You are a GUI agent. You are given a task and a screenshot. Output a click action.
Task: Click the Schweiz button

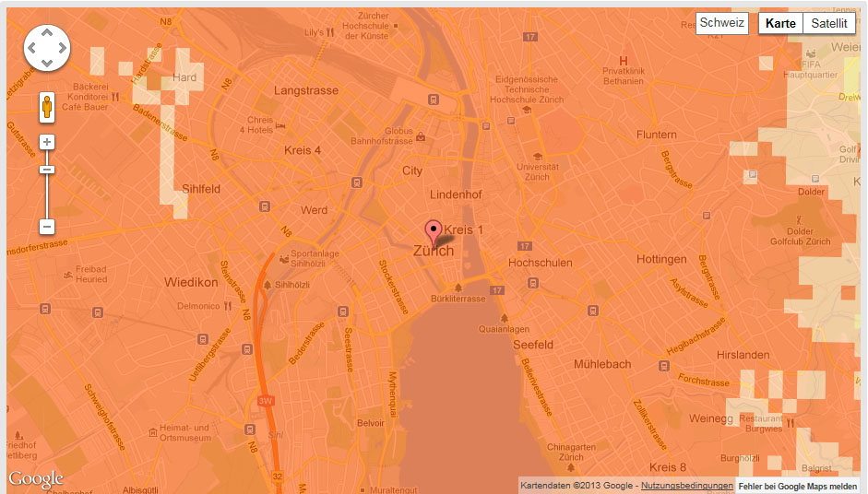click(722, 23)
